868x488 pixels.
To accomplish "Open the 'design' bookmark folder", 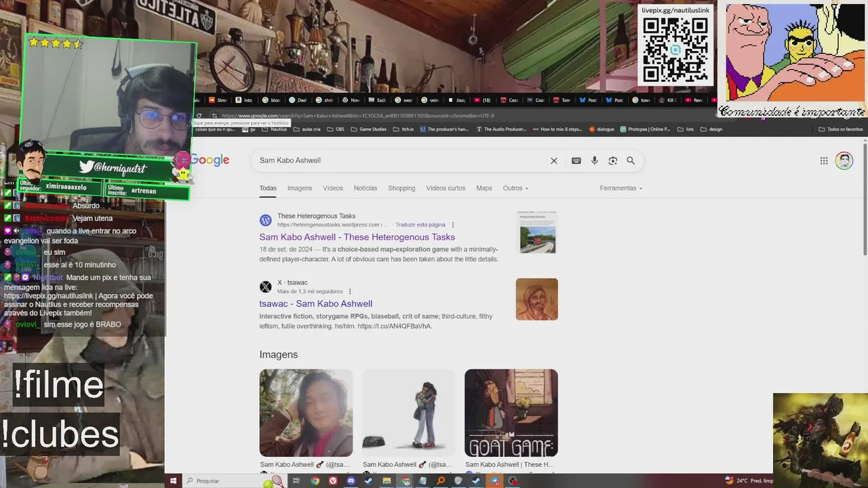I will click(711, 129).
